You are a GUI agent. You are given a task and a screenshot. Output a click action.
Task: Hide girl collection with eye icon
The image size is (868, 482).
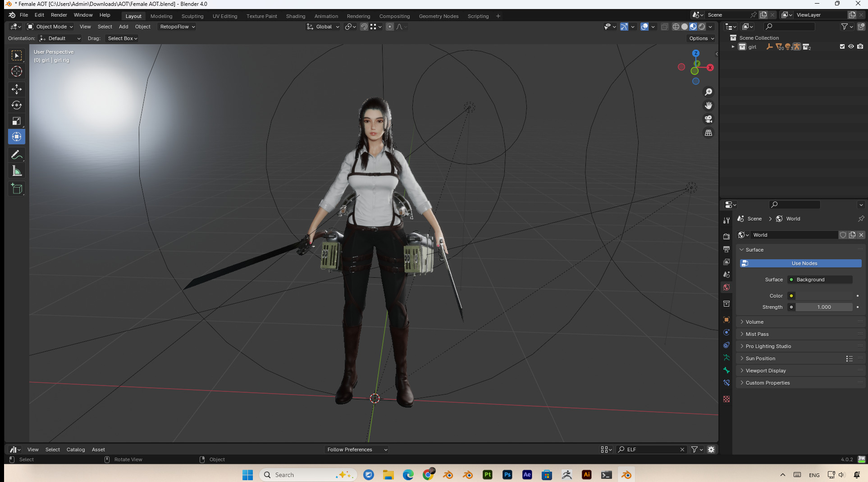851,46
